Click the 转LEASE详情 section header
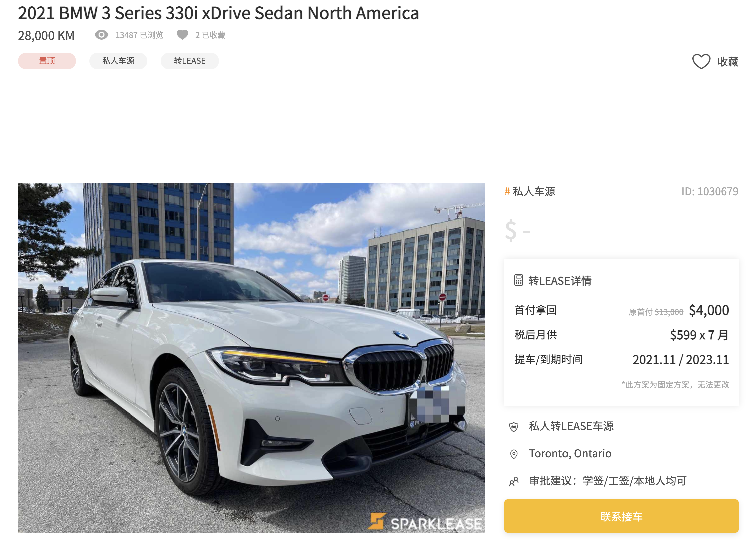756x552 pixels. coord(559,280)
